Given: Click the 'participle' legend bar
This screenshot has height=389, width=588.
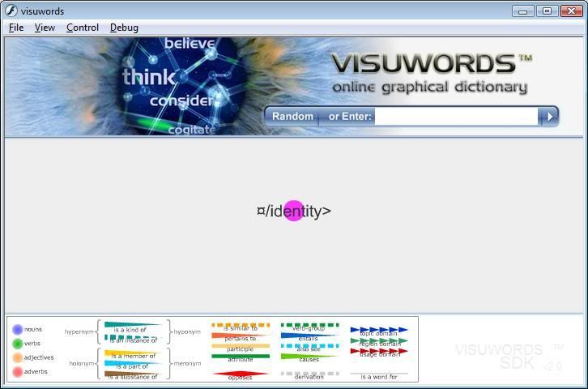Looking at the screenshot, I should (241, 346).
